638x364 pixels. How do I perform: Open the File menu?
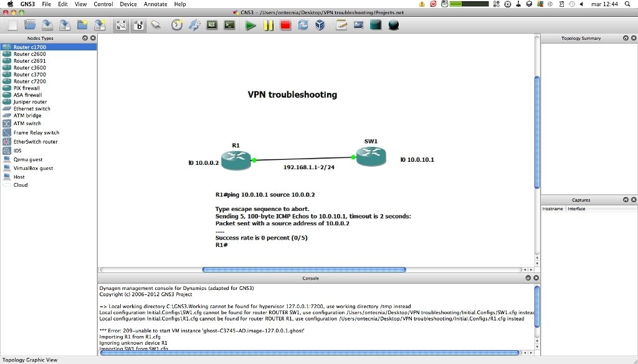[46, 4]
